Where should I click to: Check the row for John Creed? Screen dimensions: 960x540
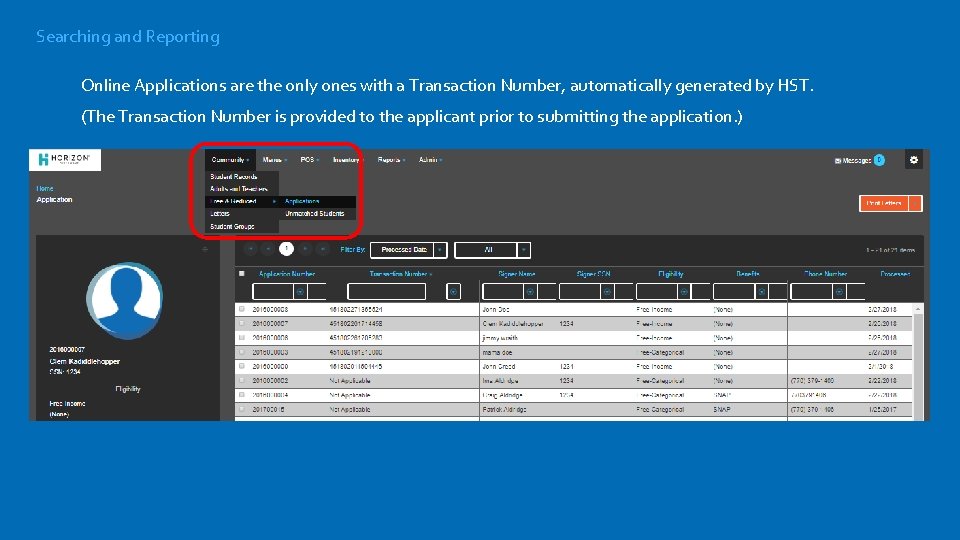tap(242, 366)
